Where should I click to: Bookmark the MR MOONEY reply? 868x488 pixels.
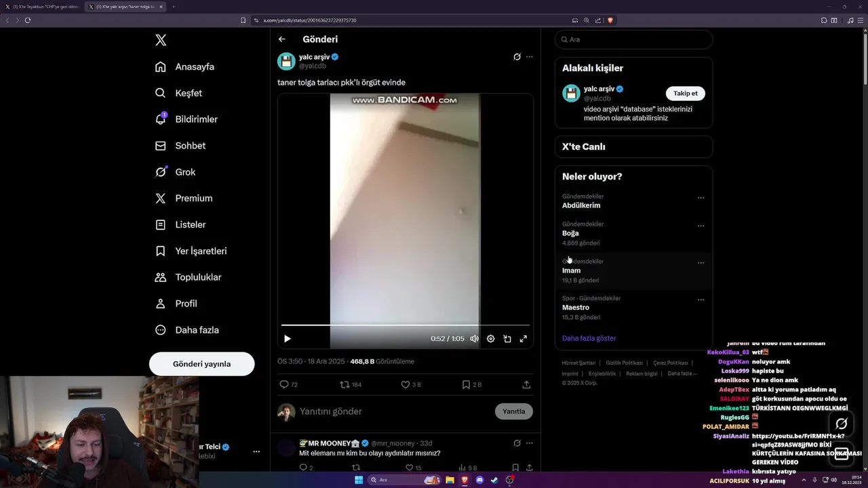515,468
